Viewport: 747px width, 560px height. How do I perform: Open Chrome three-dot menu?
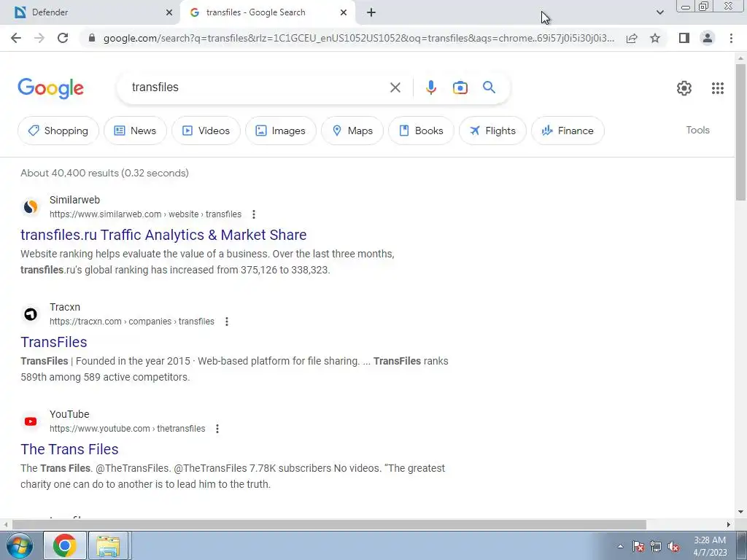(x=731, y=38)
